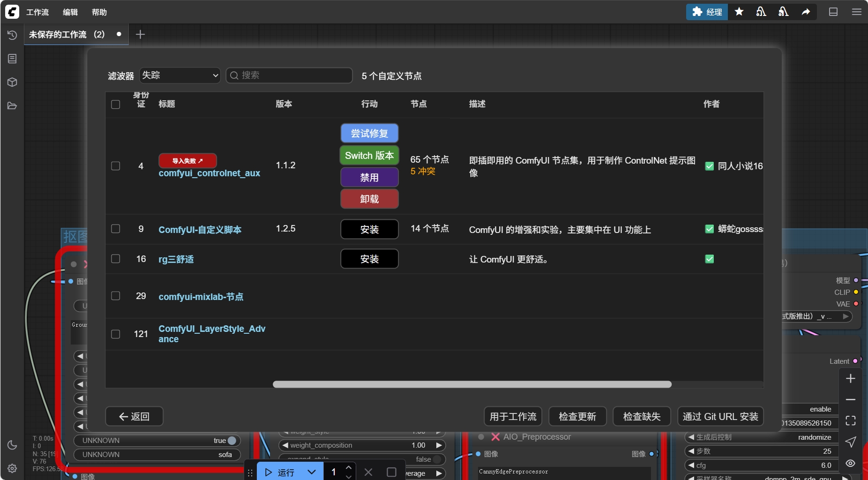
Task: Zoom in canvas with plus icon
Action: tap(851, 378)
